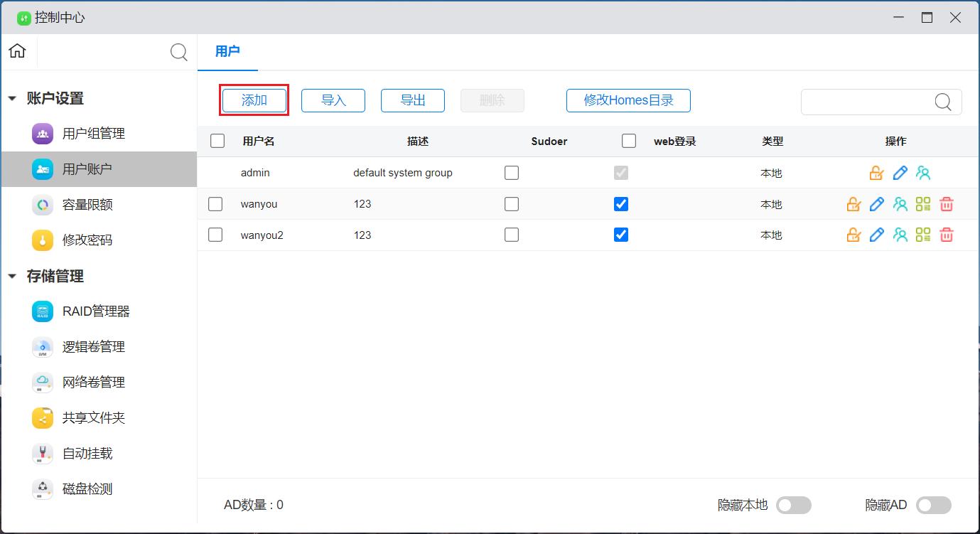Screen dimensions: 980x534
Task: Toggle the 隐藏本地 switch
Action: [x=793, y=505]
